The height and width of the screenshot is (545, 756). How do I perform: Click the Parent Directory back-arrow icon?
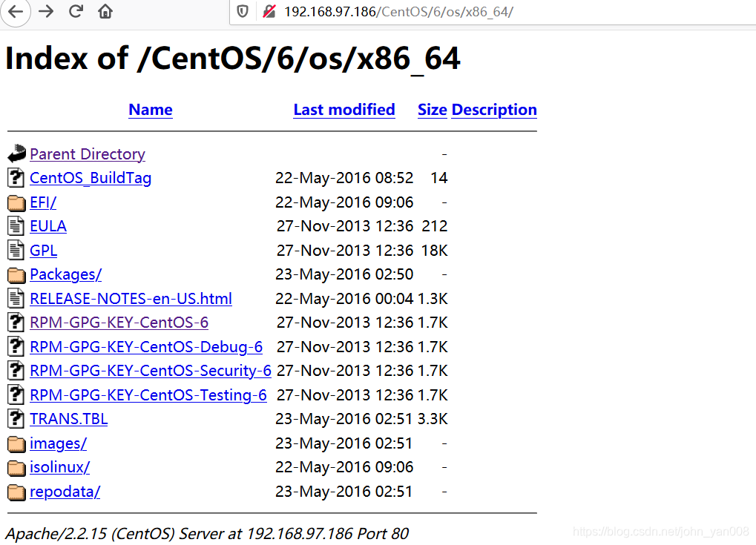tap(16, 153)
